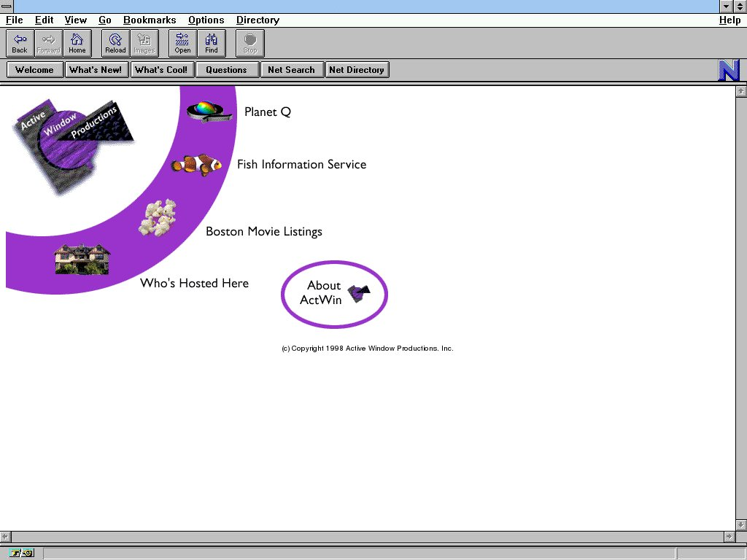
Task: Open the About ActWin oval link
Action: pos(334,294)
